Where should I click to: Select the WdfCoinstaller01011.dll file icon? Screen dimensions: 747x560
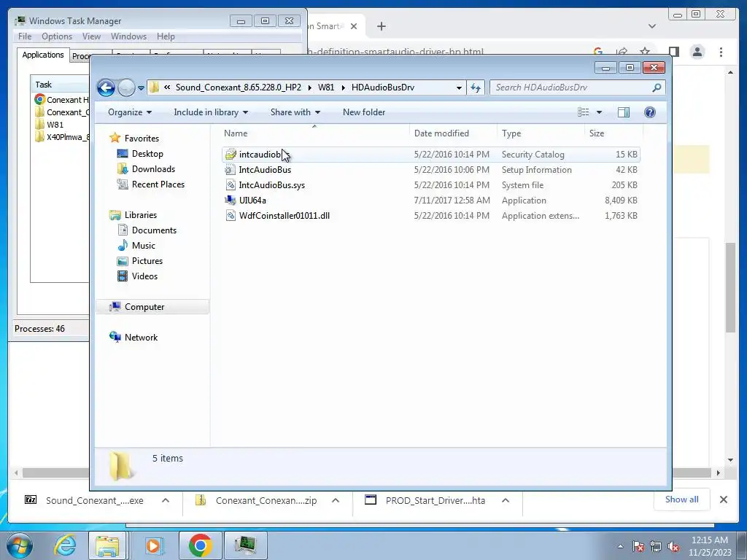pos(231,216)
